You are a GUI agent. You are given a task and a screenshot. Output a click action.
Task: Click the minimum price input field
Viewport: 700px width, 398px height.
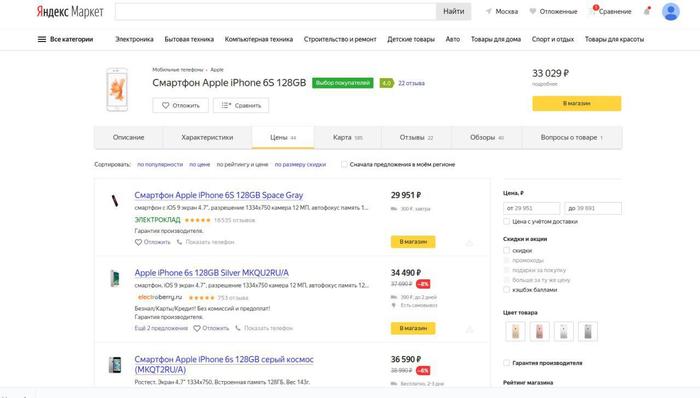(531, 208)
